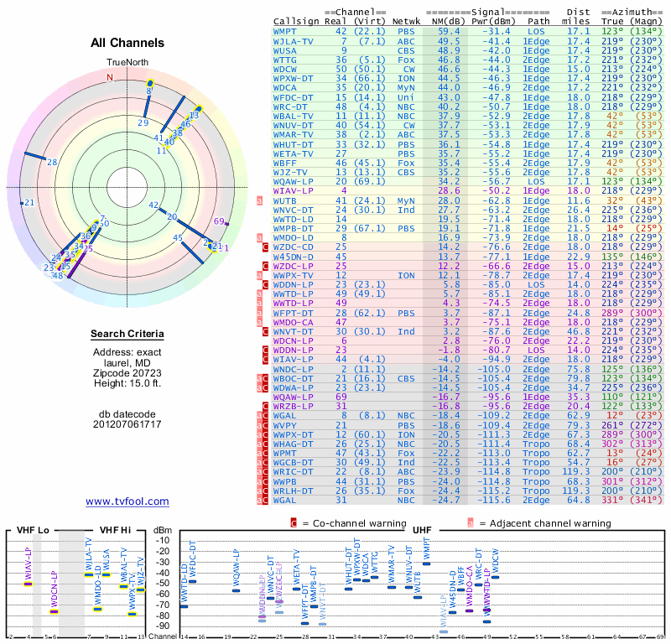Click the co-channel warning icon beside WZDC-CD
This screenshot has height=644, width=671.
[265, 247]
